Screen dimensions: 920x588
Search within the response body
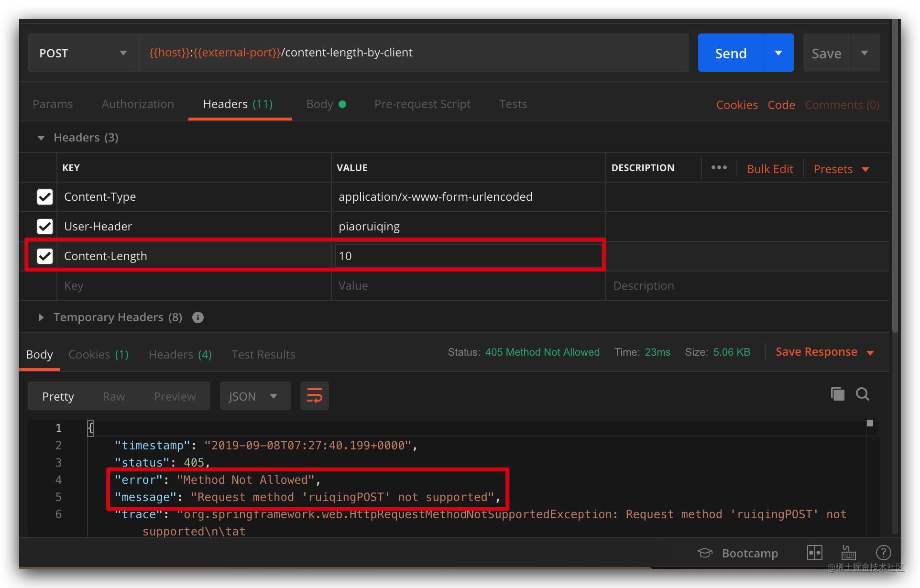(862, 394)
